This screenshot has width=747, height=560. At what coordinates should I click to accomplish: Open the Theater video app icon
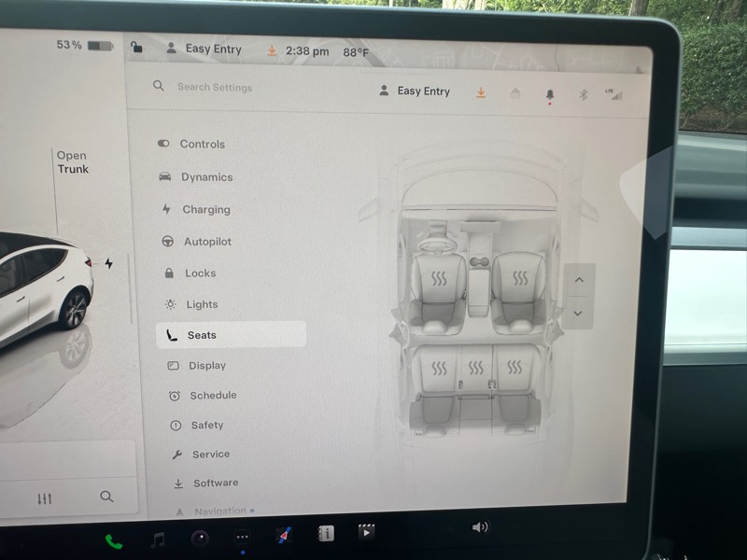coord(366,532)
